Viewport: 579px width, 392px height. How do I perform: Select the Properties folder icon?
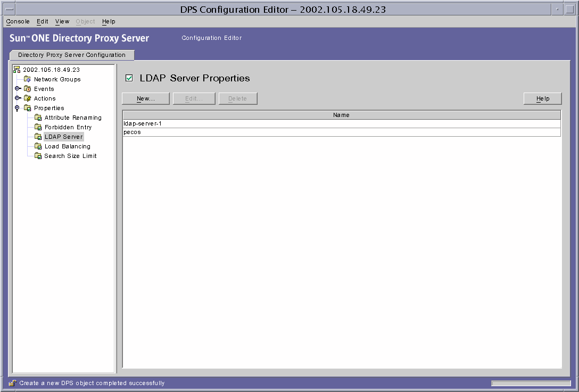click(27, 107)
